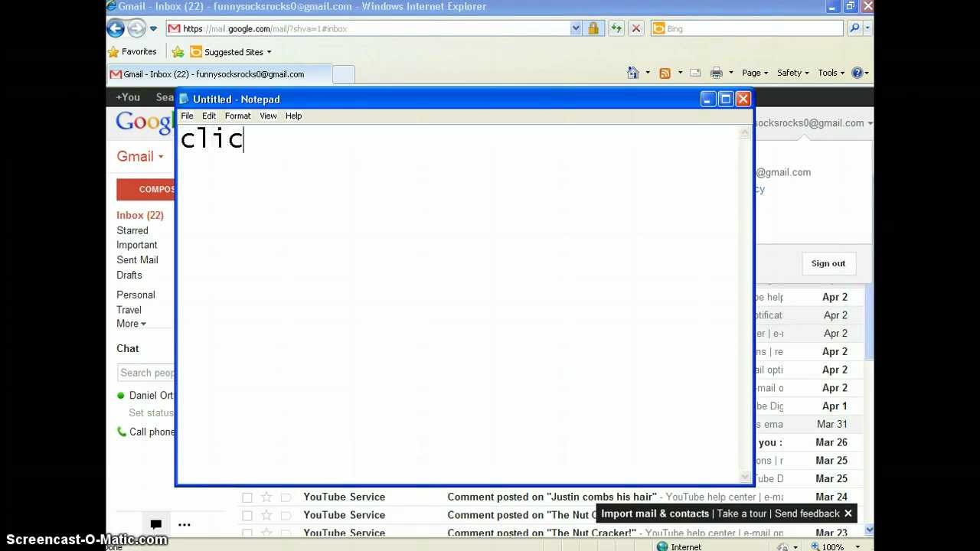The width and height of the screenshot is (980, 551).
Task: Click the chat bubble icon at bottom left
Action: (x=155, y=524)
